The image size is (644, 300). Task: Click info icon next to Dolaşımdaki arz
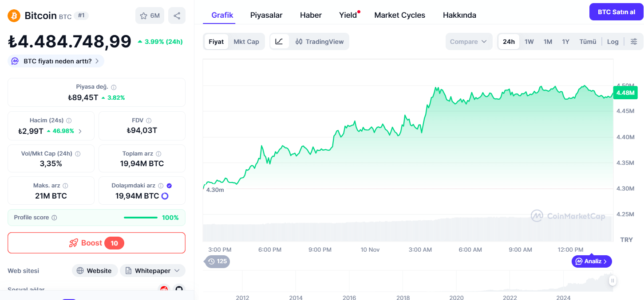(x=161, y=186)
